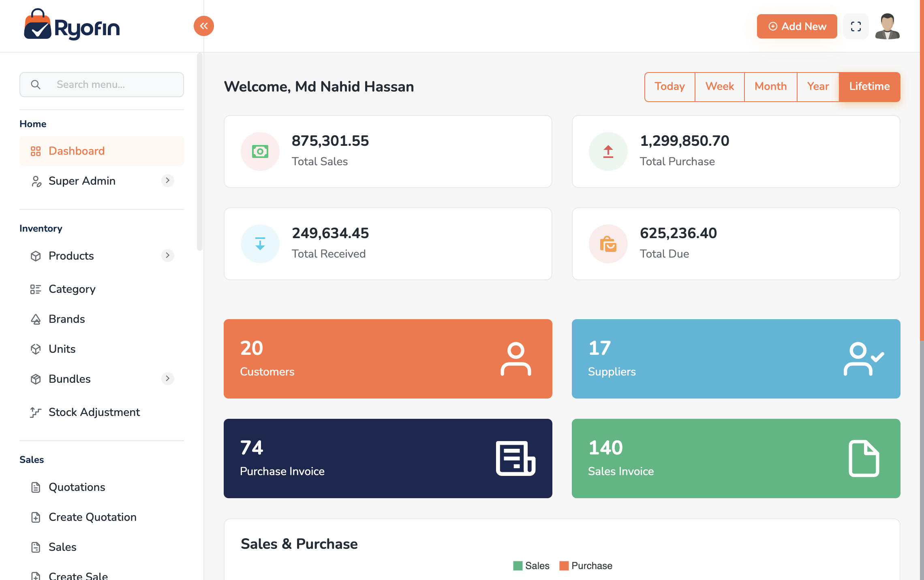The height and width of the screenshot is (580, 924).
Task: Click the Sales & Purchase chart heading
Action: pyautogui.click(x=299, y=544)
